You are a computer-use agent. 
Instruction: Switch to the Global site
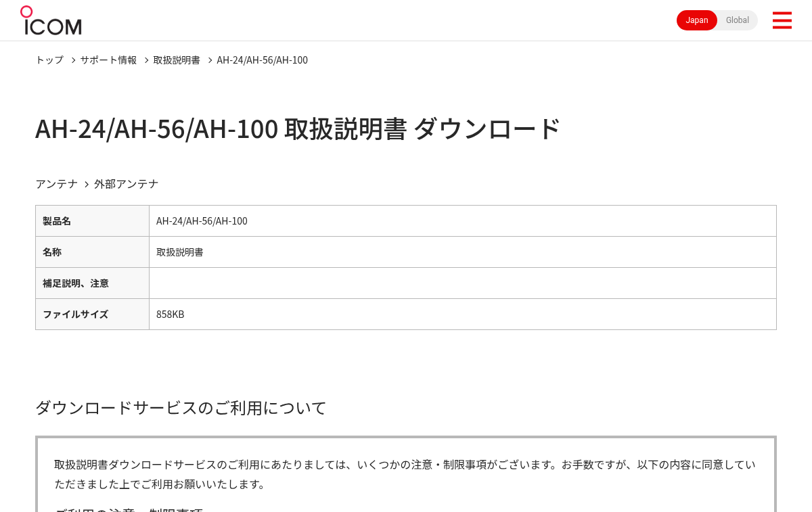(738, 20)
